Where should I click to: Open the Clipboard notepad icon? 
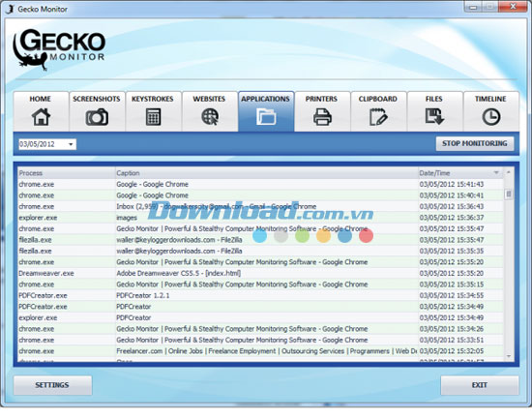[378, 117]
